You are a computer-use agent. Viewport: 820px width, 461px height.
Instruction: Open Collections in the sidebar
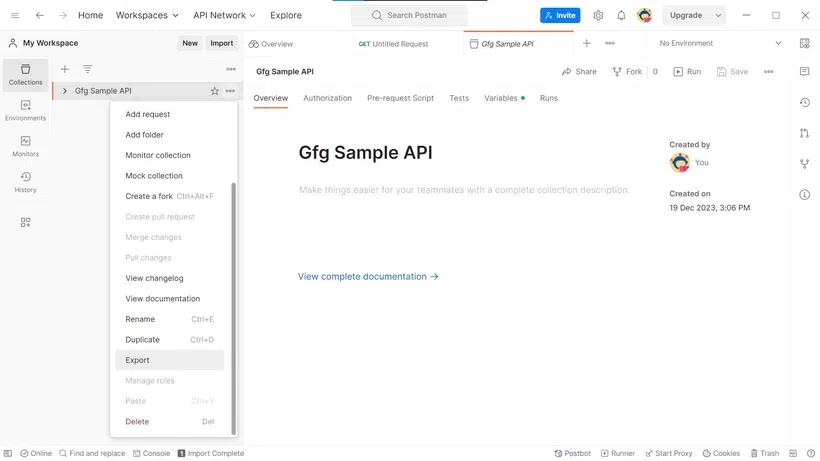(x=25, y=74)
